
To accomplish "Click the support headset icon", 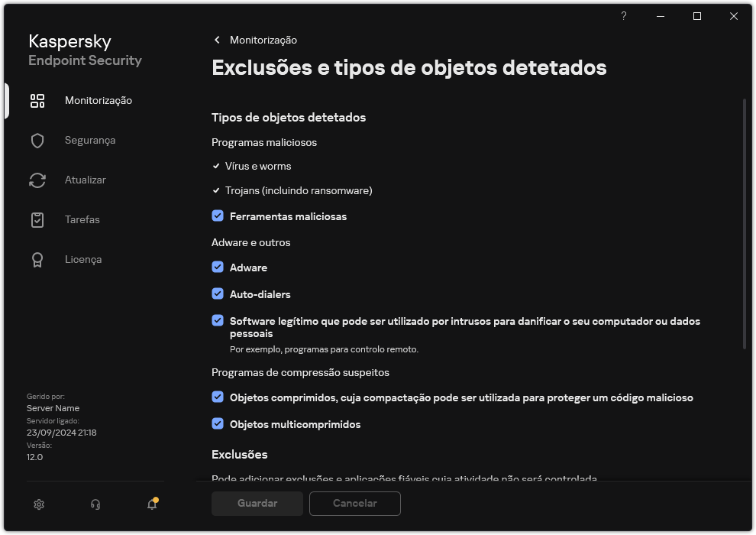I will click(x=95, y=504).
